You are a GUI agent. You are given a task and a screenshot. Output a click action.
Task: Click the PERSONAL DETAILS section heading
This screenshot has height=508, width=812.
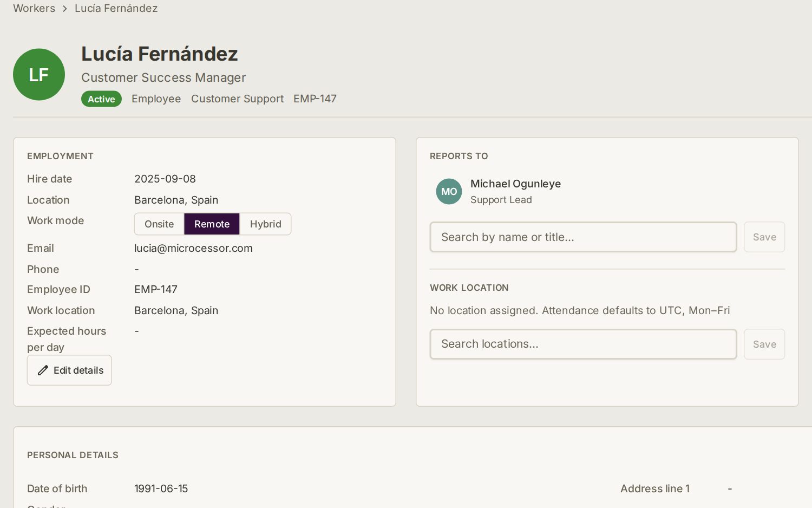coord(73,455)
